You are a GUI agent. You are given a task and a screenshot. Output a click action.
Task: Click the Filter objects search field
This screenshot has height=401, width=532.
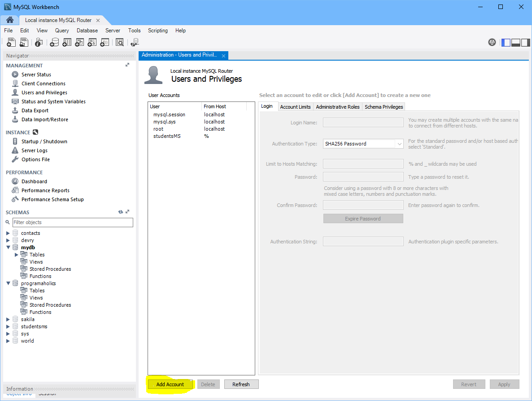click(x=73, y=222)
